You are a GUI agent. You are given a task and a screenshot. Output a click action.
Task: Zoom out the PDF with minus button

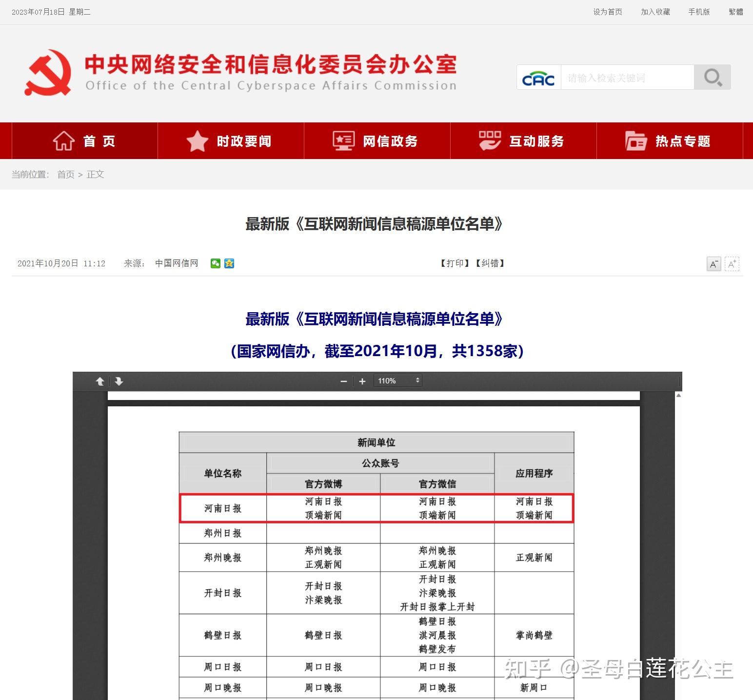point(344,381)
